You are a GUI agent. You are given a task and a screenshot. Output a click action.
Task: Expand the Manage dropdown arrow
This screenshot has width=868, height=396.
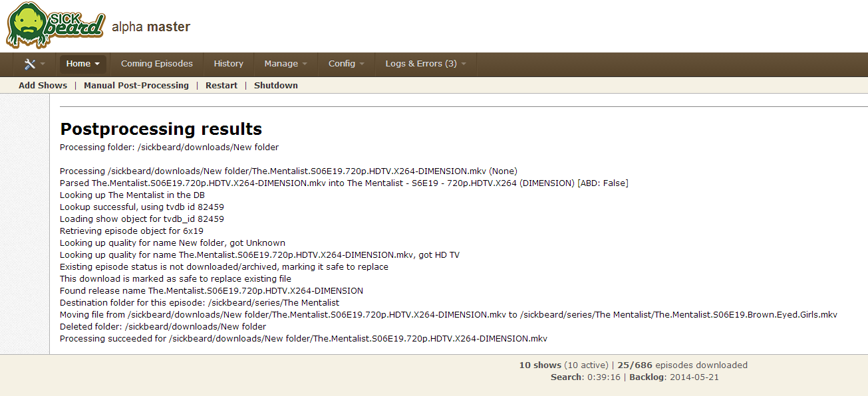[x=305, y=64]
